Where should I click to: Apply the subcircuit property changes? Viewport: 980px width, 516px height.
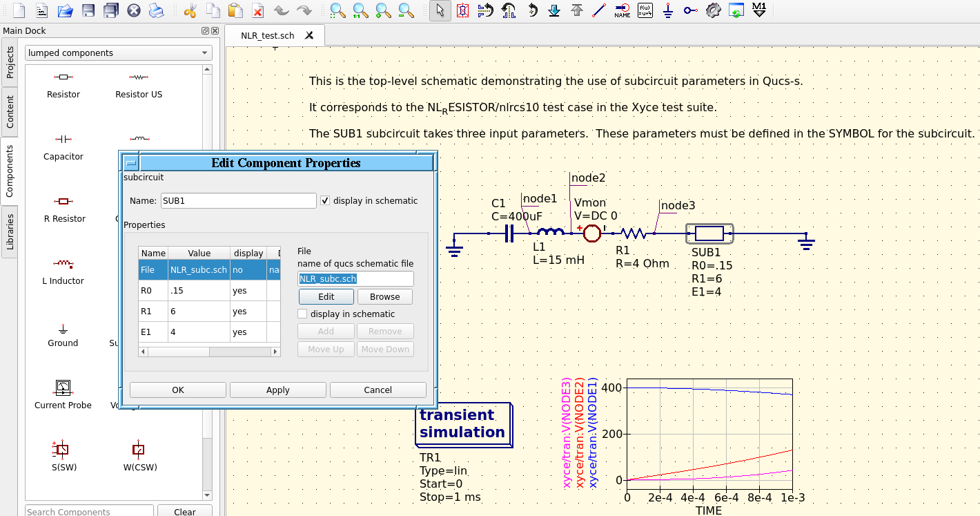click(x=277, y=390)
